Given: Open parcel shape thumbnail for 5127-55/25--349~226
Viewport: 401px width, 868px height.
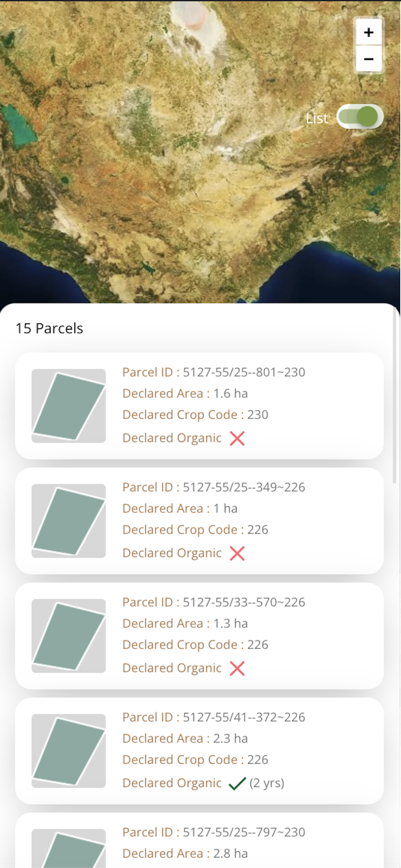Looking at the screenshot, I should tap(69, 521).
